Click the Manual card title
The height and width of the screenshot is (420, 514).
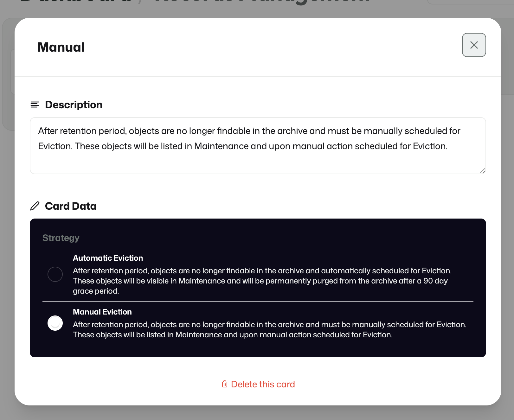61,47
